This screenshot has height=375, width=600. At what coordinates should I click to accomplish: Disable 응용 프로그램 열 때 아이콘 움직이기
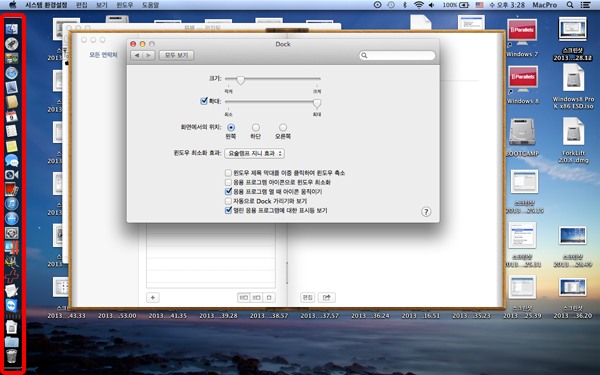[x=228, y=191]
